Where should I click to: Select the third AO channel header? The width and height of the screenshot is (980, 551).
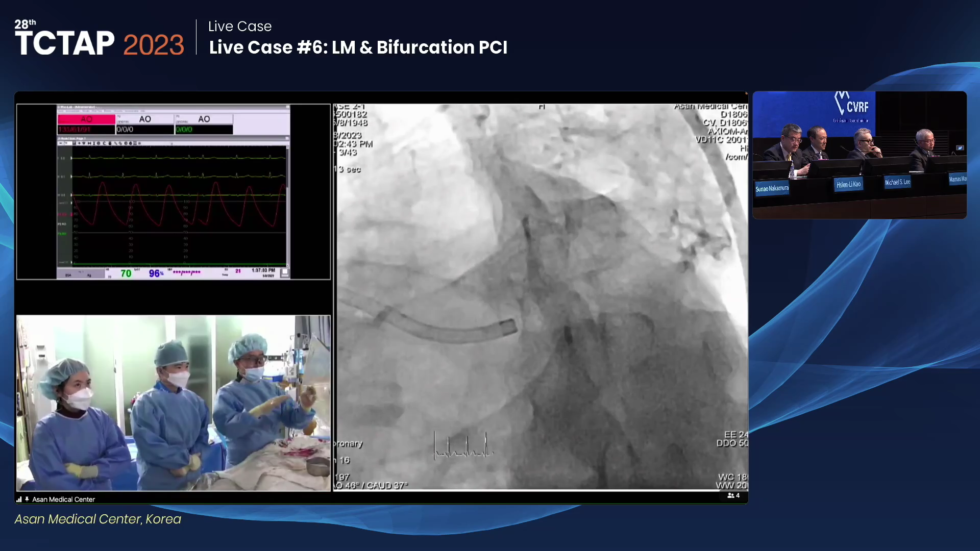tap(204, 119)
